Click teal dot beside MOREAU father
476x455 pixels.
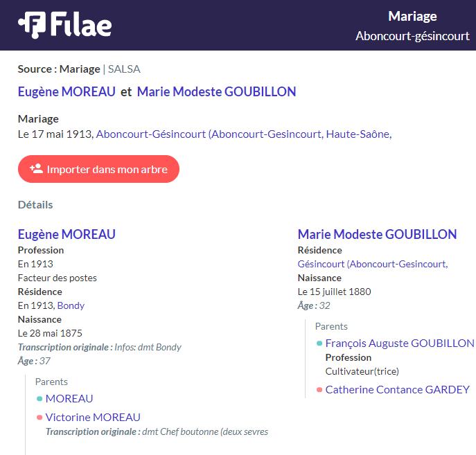pos(39,399)
